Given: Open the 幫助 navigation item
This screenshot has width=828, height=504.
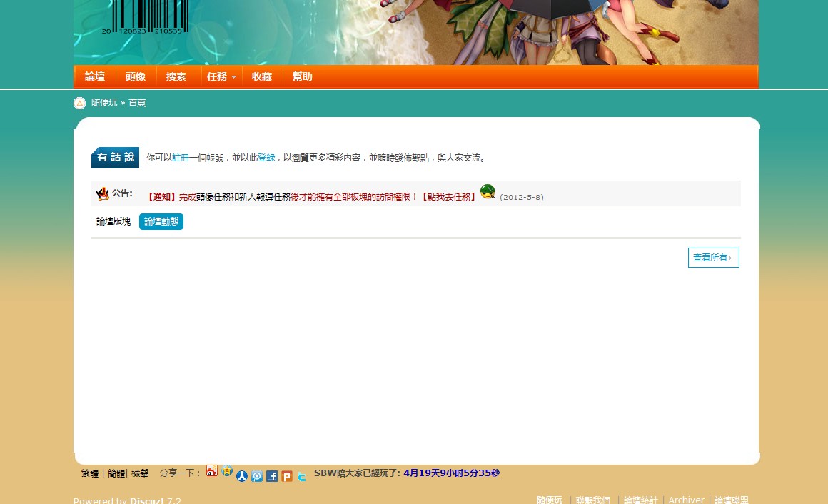Looking at the screenshot, I should click(303, 76).
